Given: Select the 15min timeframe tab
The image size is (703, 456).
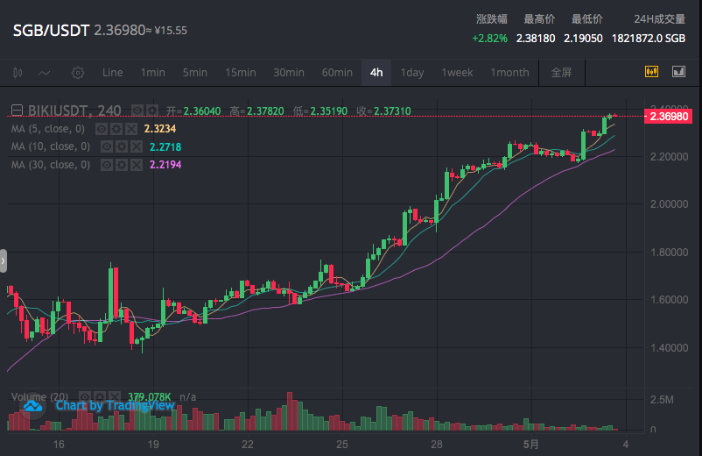Looking at the screenshot, I should [x=241, y=73].
